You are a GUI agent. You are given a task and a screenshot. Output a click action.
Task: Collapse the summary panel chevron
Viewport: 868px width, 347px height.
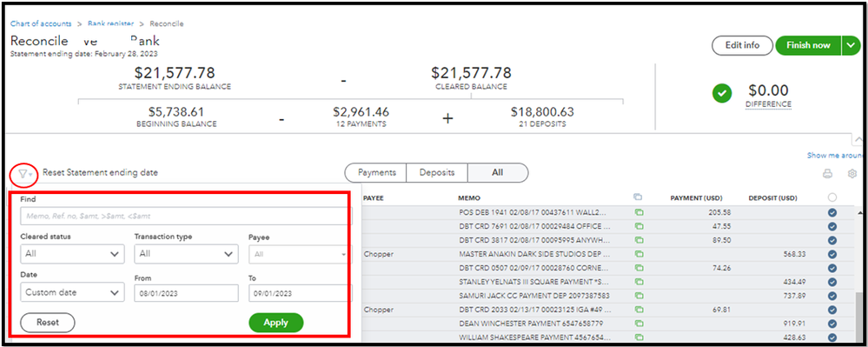coord(858,140)
